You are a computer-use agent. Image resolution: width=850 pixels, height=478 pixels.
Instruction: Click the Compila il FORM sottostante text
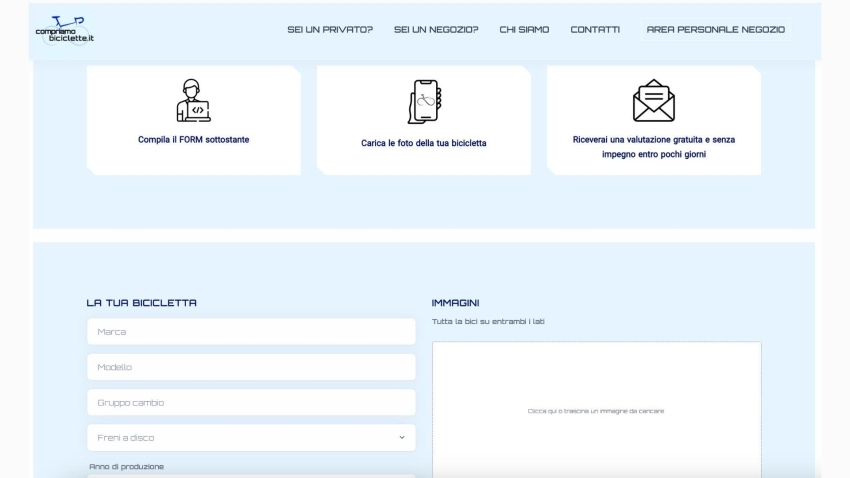(193, 140)
